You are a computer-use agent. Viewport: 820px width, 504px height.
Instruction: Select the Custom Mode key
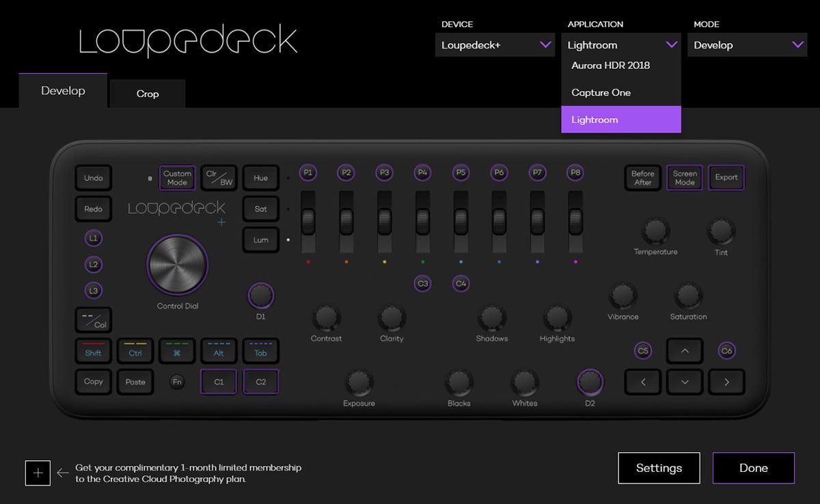177,178
